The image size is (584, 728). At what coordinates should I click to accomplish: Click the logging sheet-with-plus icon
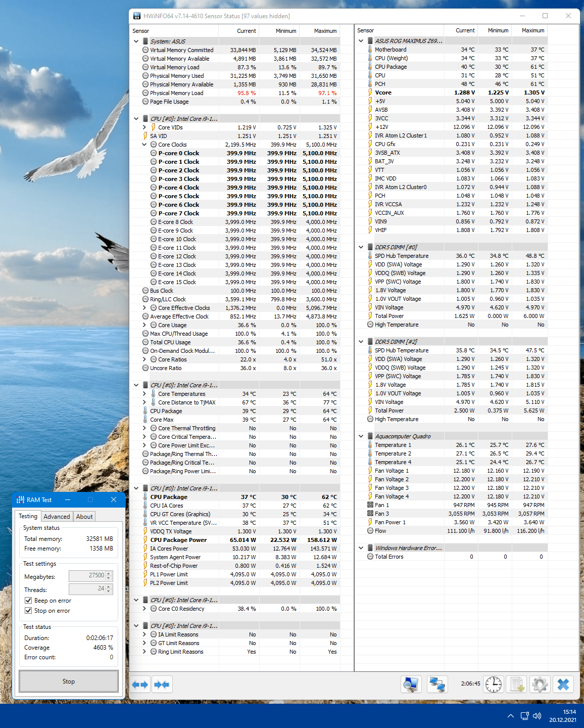pyautogui.click(x=517, y=685)
